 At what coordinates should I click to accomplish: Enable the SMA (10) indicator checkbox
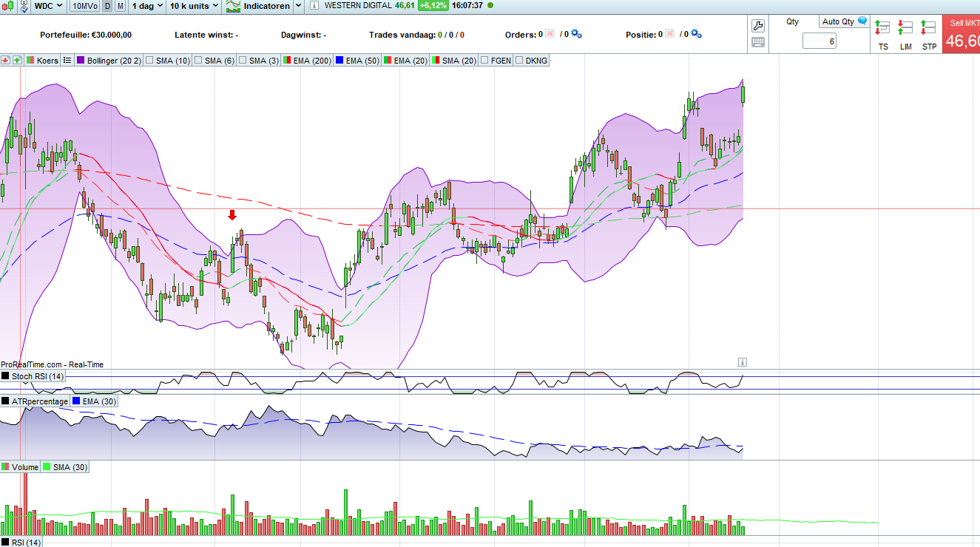tap(149, 61)
